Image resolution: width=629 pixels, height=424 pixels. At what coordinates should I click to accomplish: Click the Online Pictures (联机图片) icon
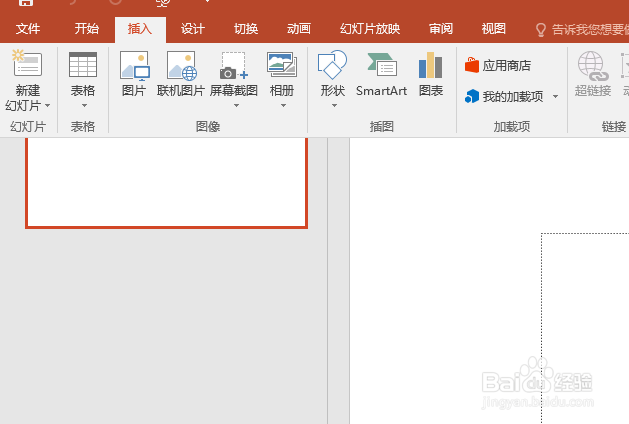(x=181, y=65)
